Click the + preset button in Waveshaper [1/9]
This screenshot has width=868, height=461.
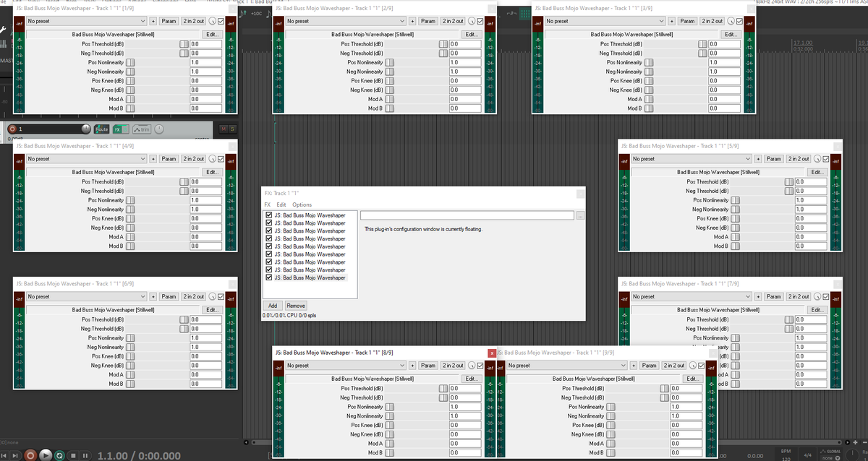[x=153, y=21]
